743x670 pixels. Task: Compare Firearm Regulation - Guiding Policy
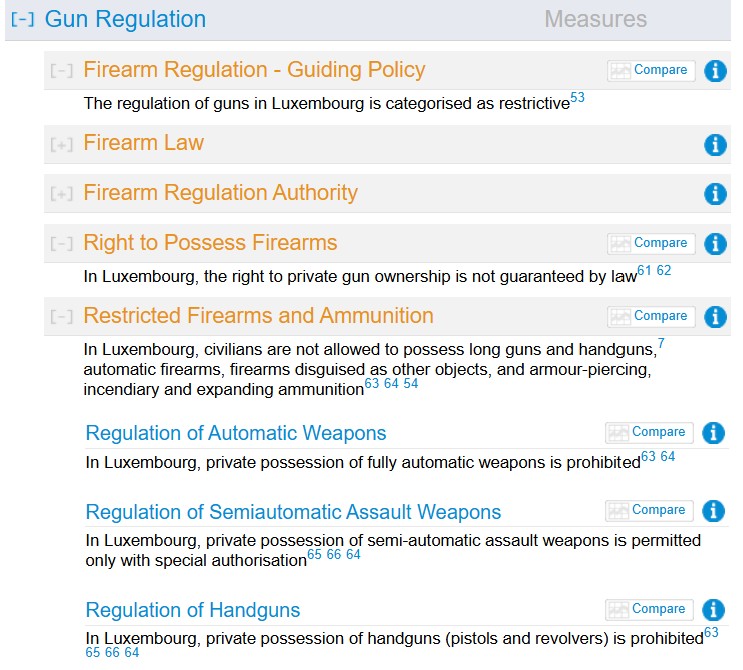tap(650, 71)
